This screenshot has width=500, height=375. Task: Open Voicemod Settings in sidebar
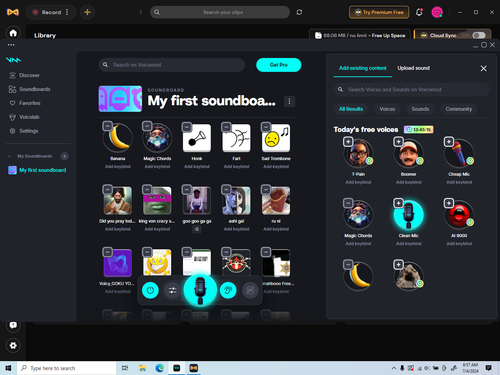[x=24, y=131]
